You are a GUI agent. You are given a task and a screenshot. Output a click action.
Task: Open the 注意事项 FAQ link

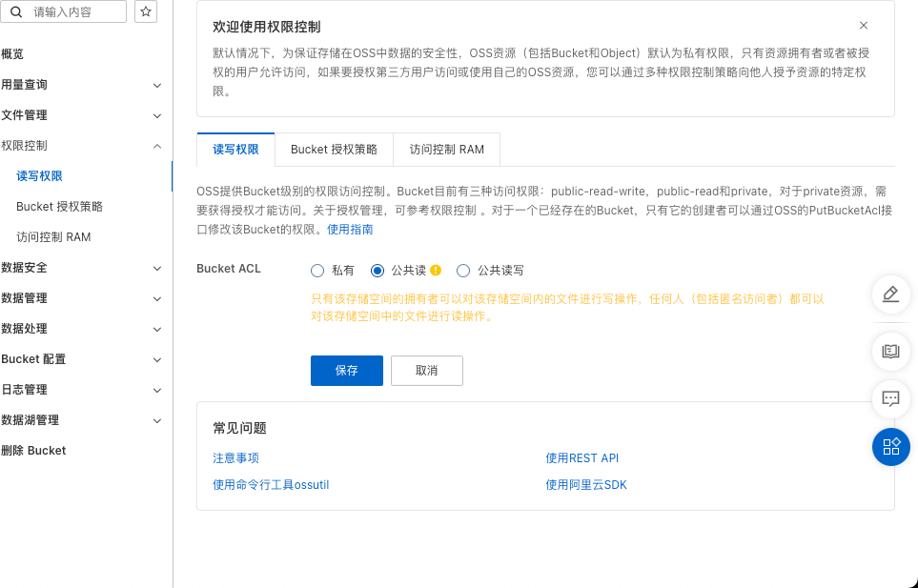[x=235, y=458]
